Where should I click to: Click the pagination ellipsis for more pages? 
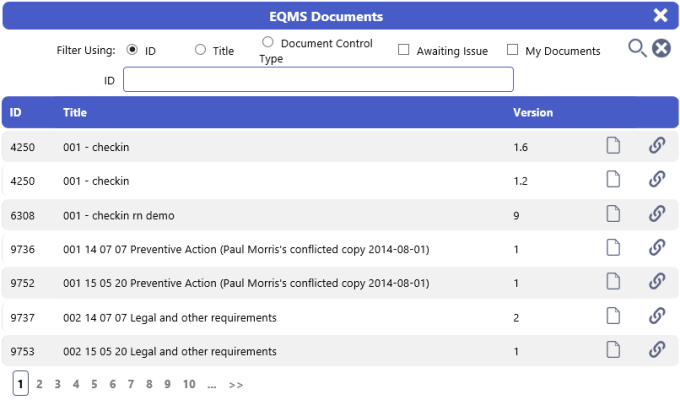[x=212, y=385]
